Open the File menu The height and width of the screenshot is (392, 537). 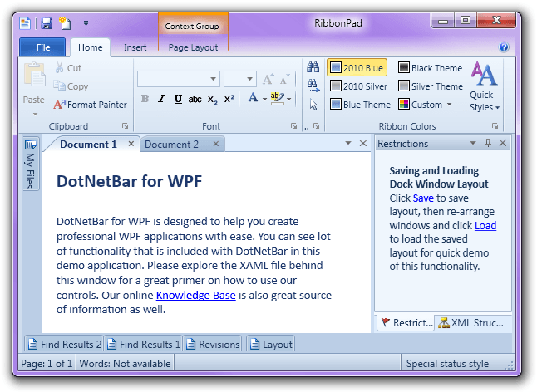tap(42, 47)
